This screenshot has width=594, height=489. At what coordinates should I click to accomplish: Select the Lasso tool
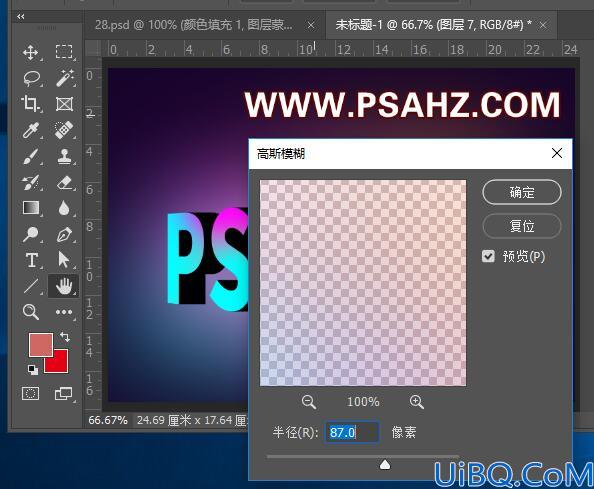31,78
